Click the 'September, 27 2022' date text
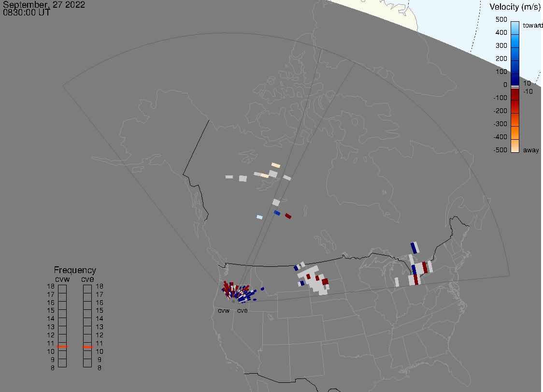 pos(44,4)
